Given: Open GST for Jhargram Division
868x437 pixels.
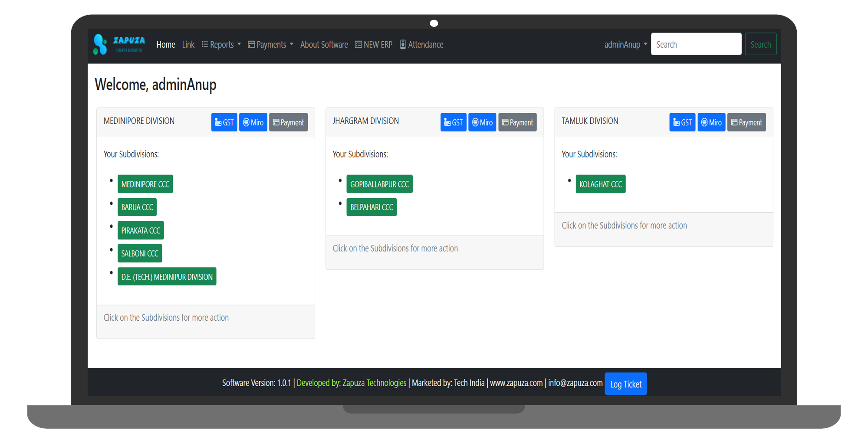Looking at the screenshot, I should point(453,122).
